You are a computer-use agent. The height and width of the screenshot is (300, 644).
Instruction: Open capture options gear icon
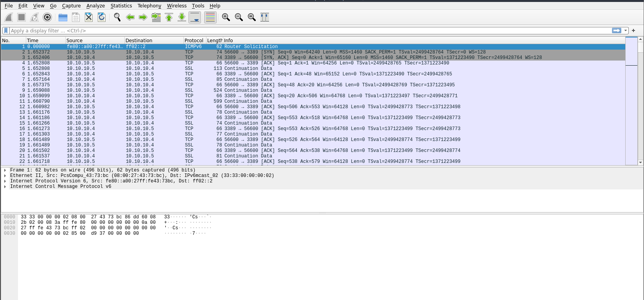click(x=47, y=17)
